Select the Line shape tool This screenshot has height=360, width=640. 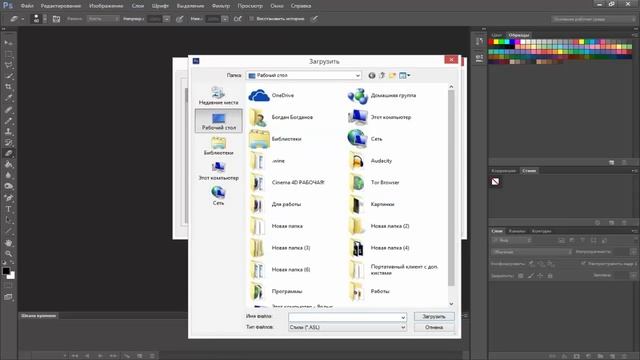click(8, 231)
